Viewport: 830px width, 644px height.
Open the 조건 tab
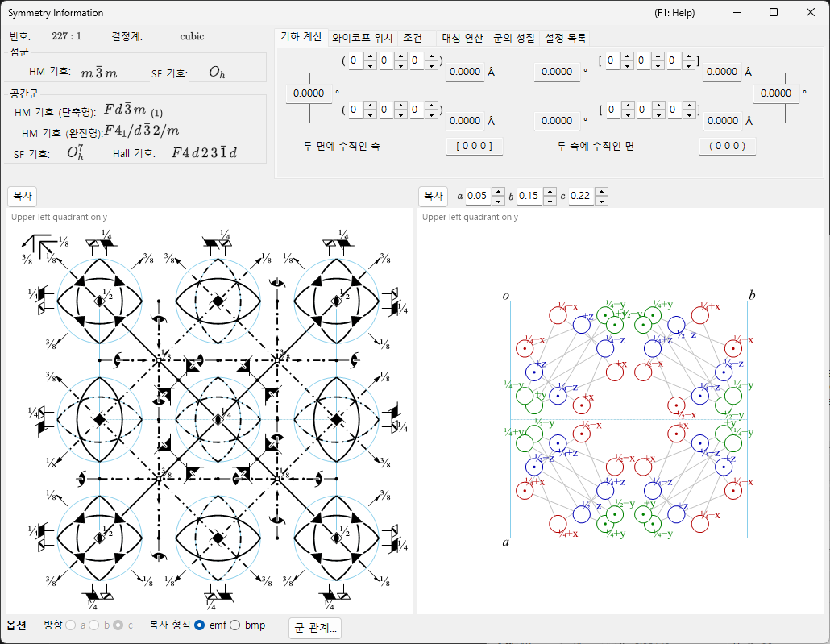tap(413, 38)
